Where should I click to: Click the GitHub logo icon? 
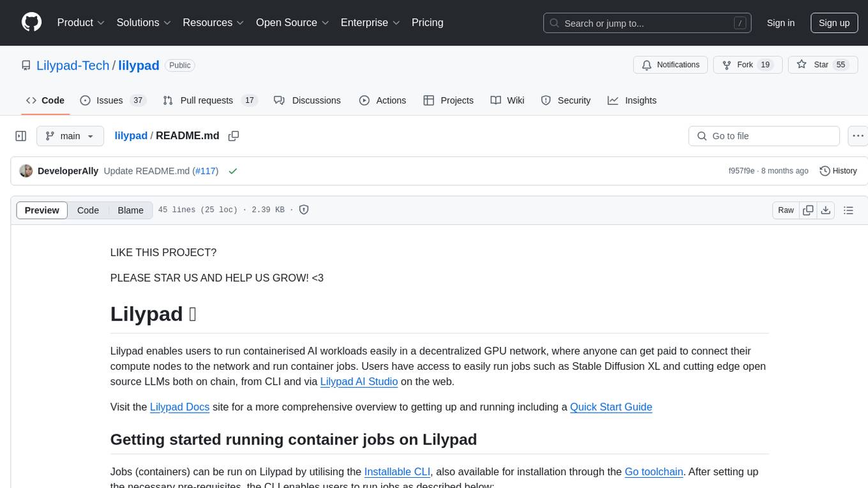[x=31, y=22]
